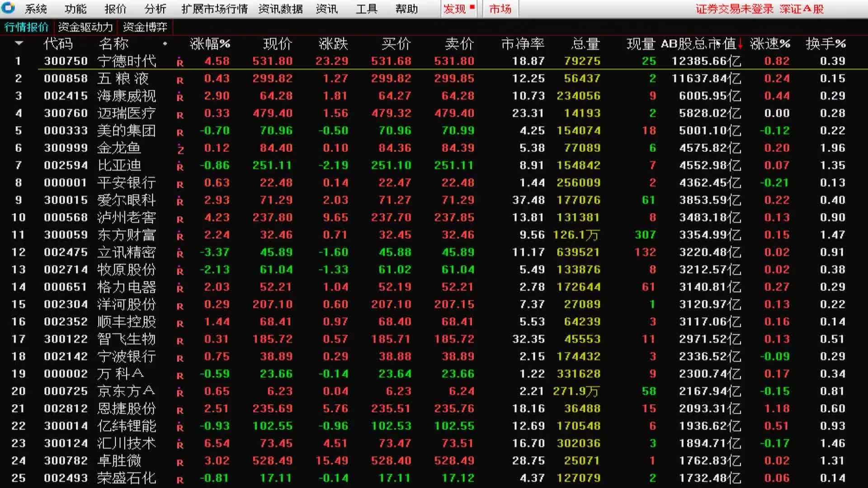This screenshot has width=868, height=488.
Task: Click the small dot icon next to 名称 header
Action: (x=165, y=44)
